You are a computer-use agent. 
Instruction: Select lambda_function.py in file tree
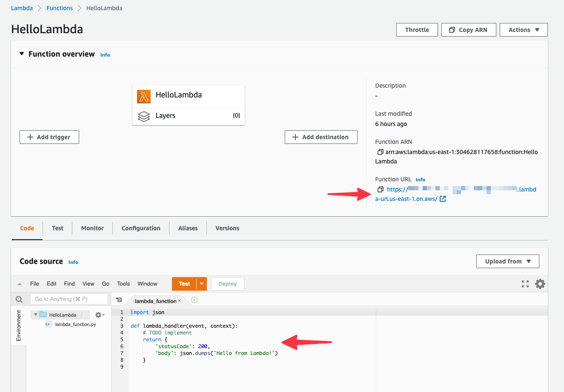pyautogui.click(x=75, y=324)
